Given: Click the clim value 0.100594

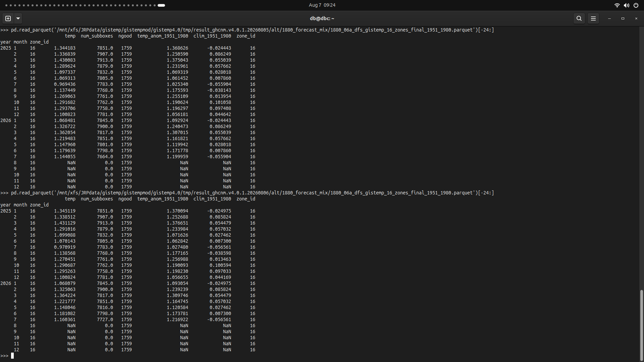Looking at the screenshot, I should tap(220, 265).
